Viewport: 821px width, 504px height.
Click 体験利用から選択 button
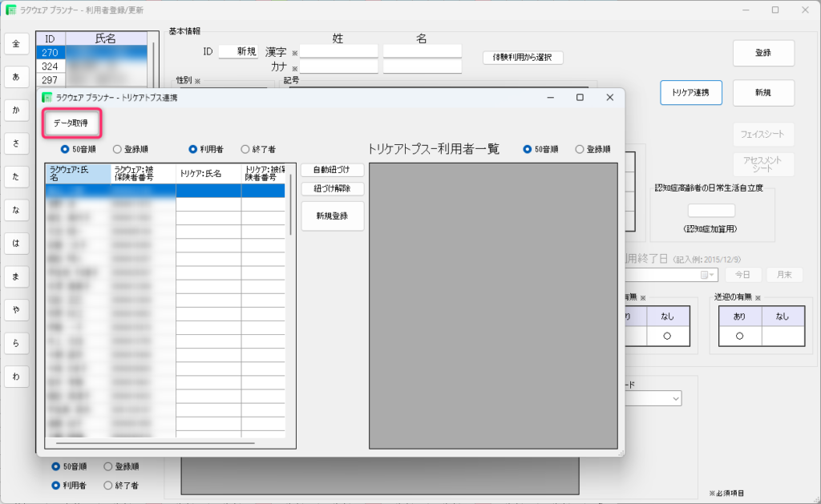point(523,57)
